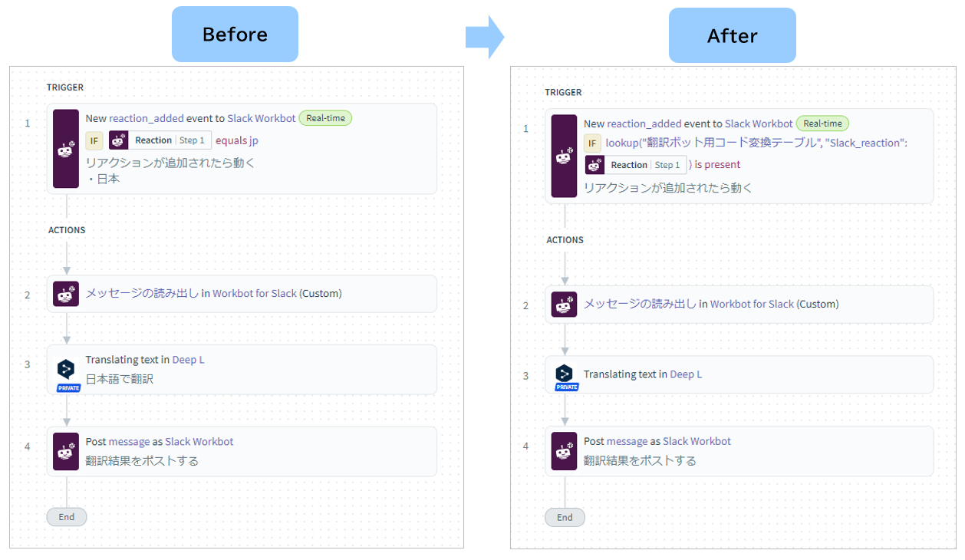
Task: Click End node in After recipe
Action: pyautogui.click(x=565, y=517)
